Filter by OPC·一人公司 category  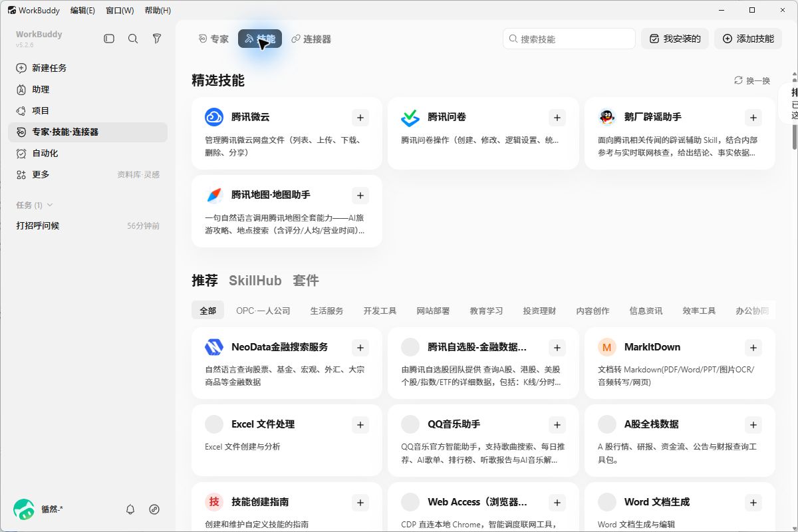(263, 311)
